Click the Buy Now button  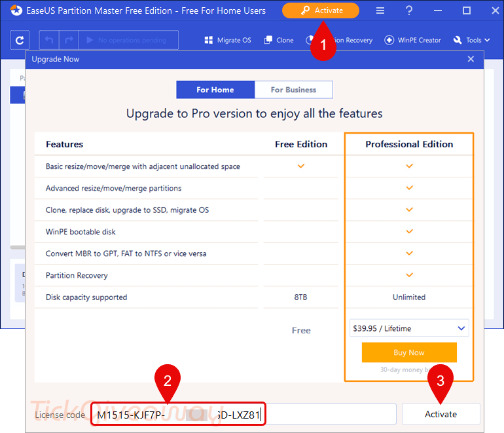click(x=409, y=352)
